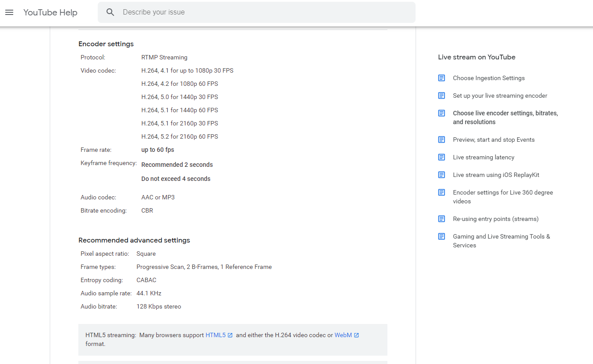Open Live streaming latency article
593x364 pixels.
(483, 157)
